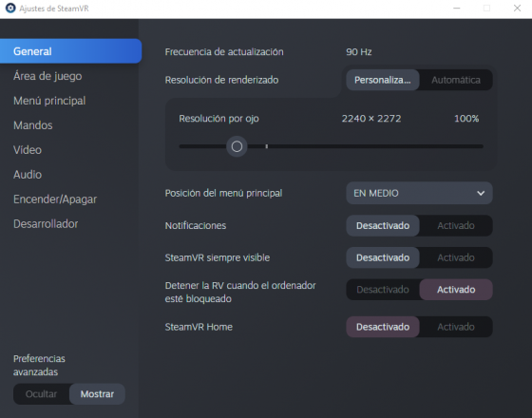532x418 pixels.
Task: Hide advanced preferences with Ocultar
Action: coord(42,394)
